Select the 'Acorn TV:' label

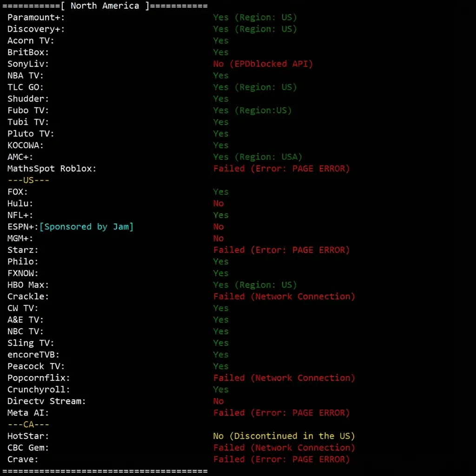(31, 41)
